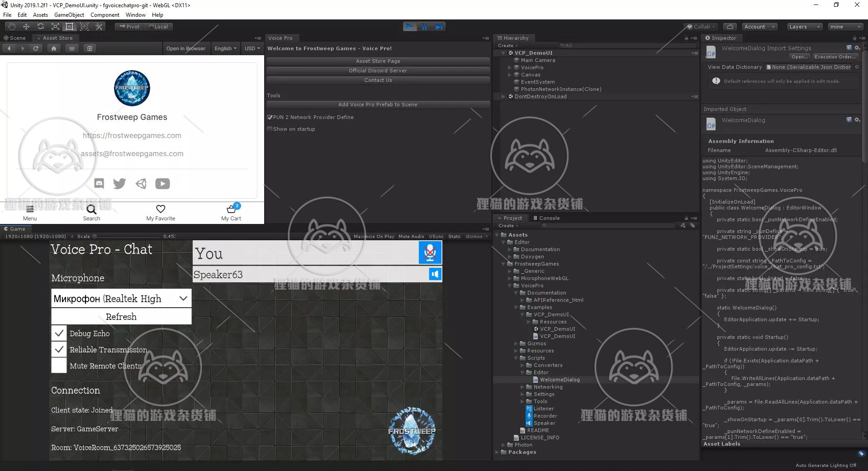
Task: Open My Favorite list
Action: pyautogui.click(x=161, y=213)
